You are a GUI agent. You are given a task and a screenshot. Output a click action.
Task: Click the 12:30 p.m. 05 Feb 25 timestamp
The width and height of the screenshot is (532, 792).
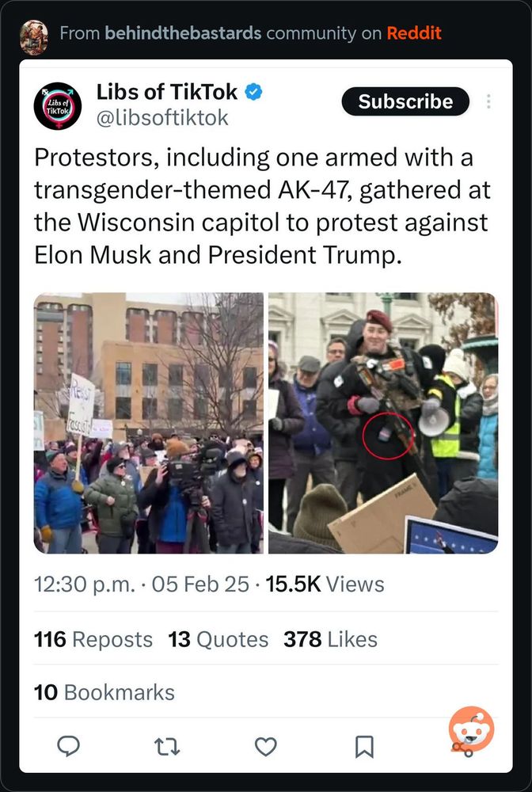tap(142, 584)
